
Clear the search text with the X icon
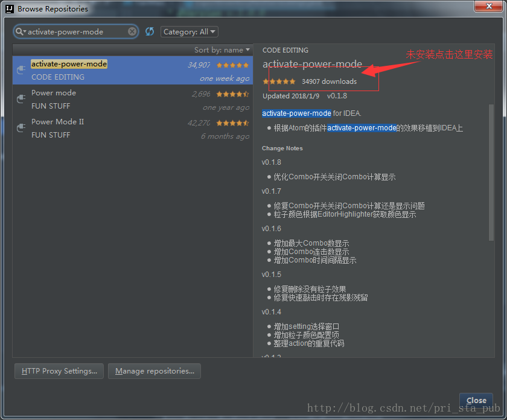tap(132, 31)
